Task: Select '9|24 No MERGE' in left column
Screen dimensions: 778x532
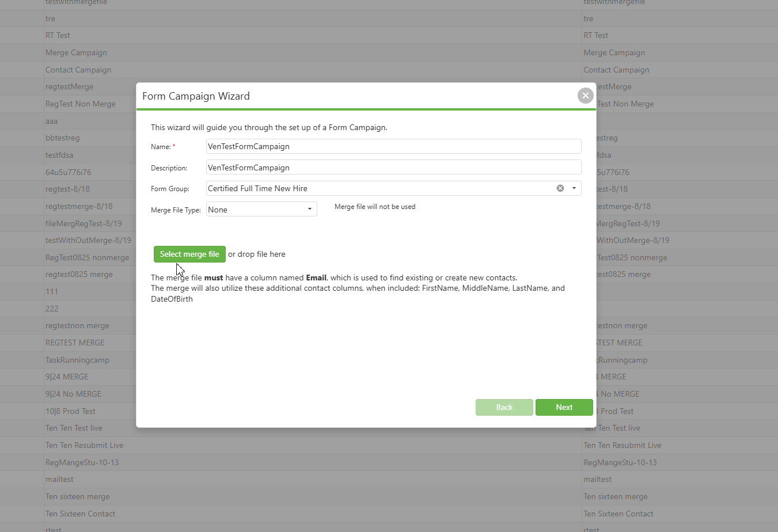Action: pos(73,394)
